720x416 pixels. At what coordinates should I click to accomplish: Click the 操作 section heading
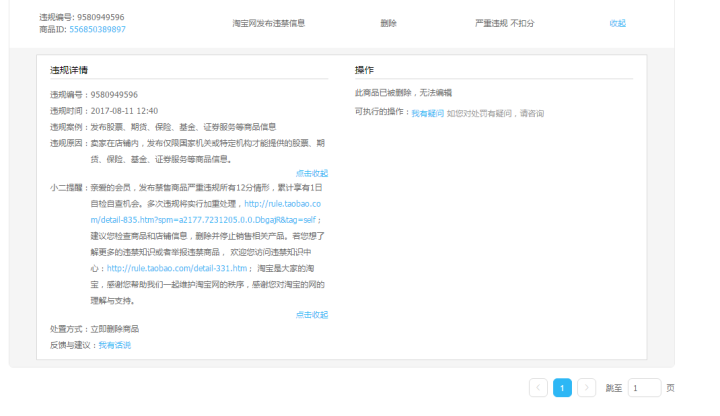pyautogui.click(x=364, y=70)
